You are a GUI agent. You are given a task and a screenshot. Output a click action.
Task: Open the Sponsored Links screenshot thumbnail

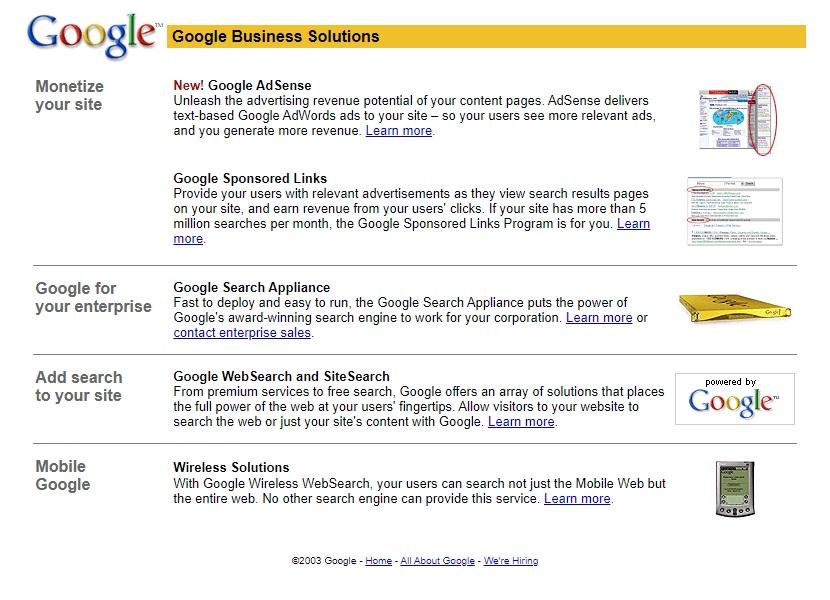pyautogui.click(x=735, y=212)
